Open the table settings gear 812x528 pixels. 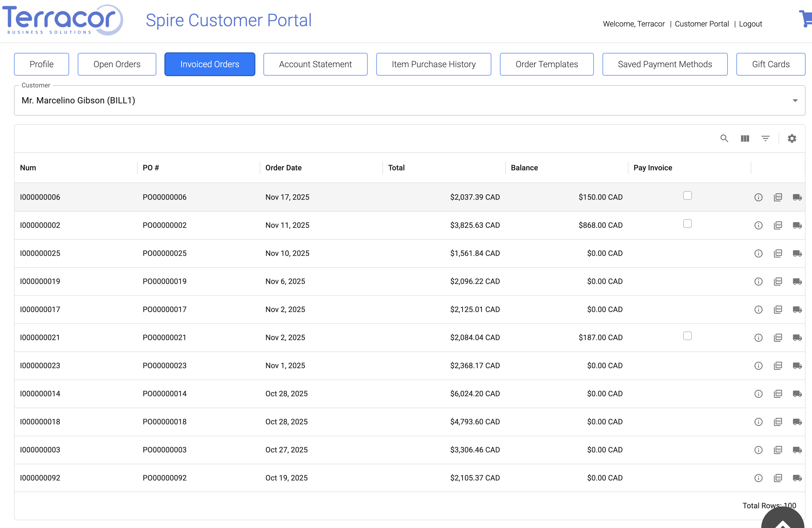[x=791, y=138]
